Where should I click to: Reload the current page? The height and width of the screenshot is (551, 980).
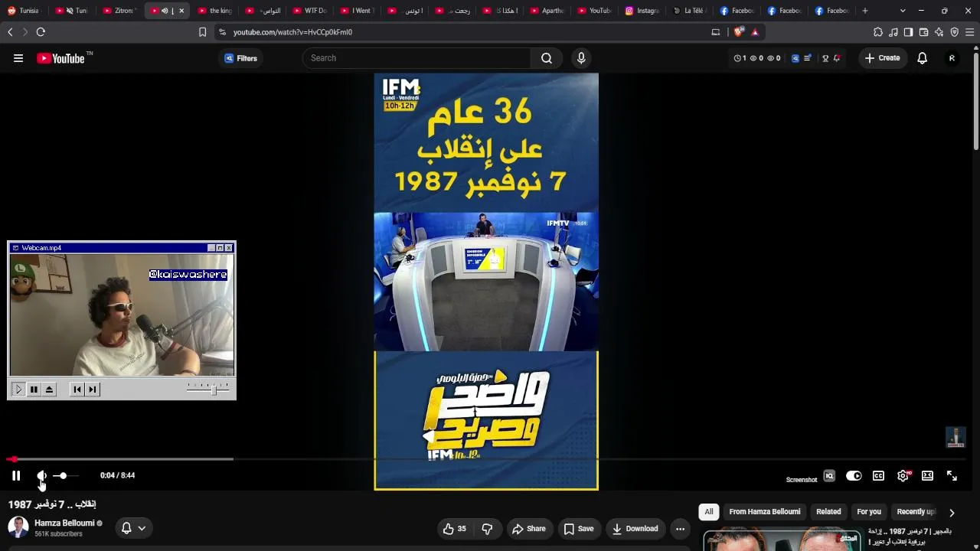41,32
